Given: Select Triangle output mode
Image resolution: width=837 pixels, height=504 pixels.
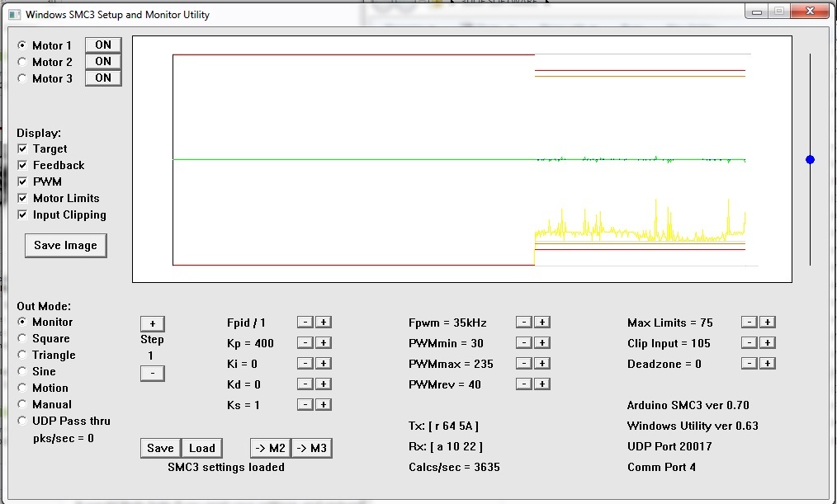Looking at the screenshot, I should point(22,355).
